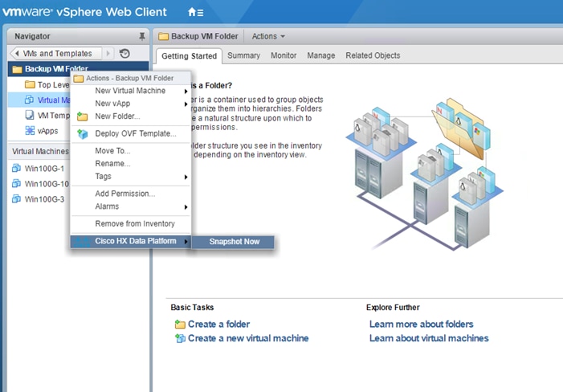Click the folder icon in the Backup VM Folder header
This screenshot has width=563, height=392.
click(163, 36)
